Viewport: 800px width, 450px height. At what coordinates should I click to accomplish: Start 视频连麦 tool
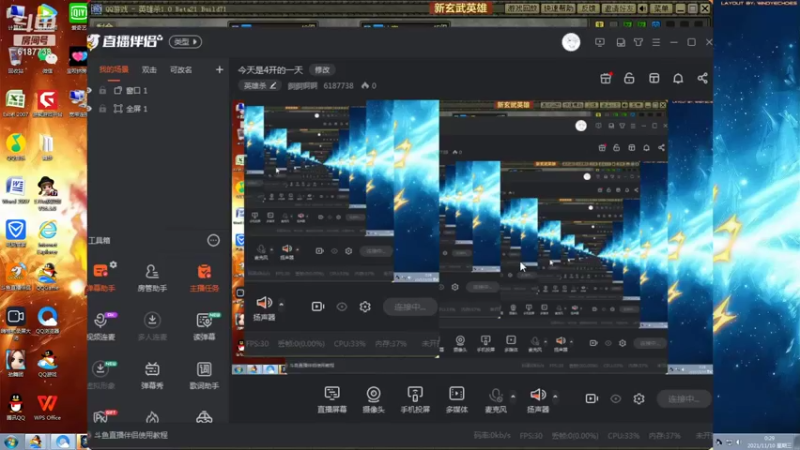point(102,326)
